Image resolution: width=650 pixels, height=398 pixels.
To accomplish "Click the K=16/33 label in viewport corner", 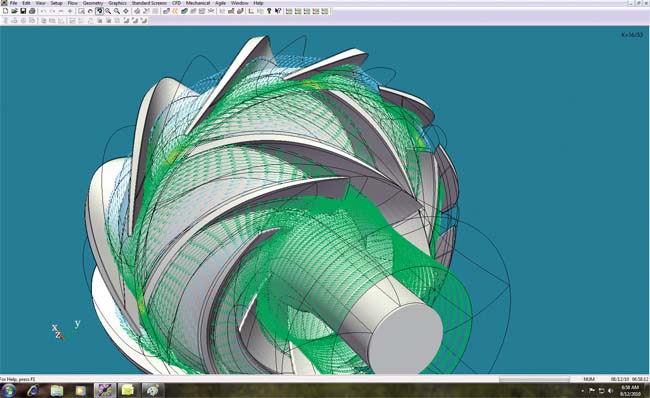I will 632,35.
